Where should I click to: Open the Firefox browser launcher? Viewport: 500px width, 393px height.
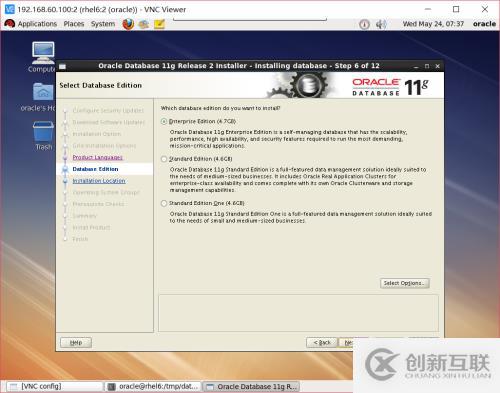point(128,24)
